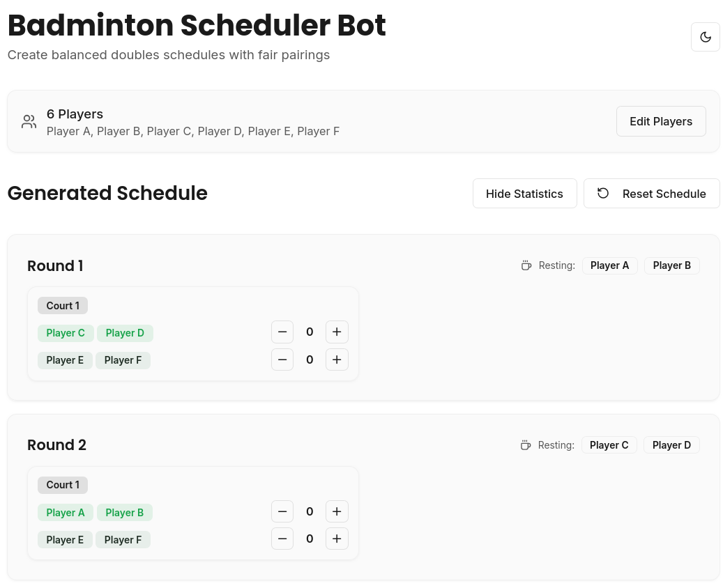Hide the statistics panel
723x588 pixels.
point(524,194)
